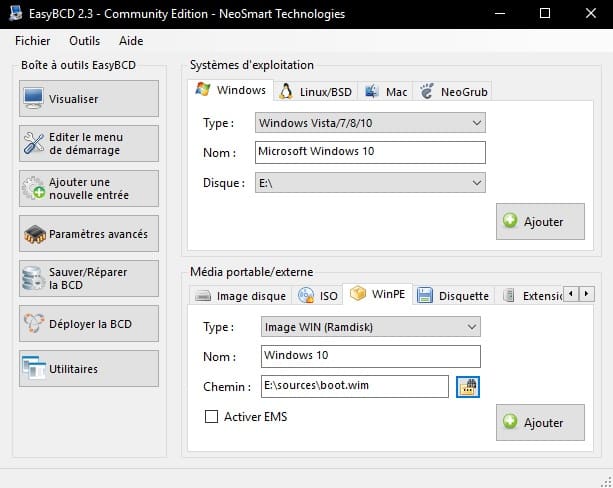The image size is (613, 488).
Task: Switch to the Windows OS tab
Action: (231, 90)
